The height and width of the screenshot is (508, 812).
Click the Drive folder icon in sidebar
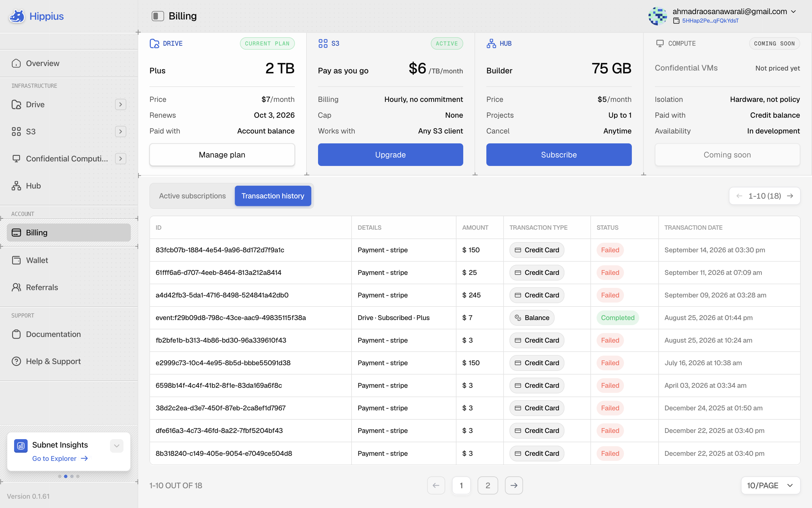point(16,104)
